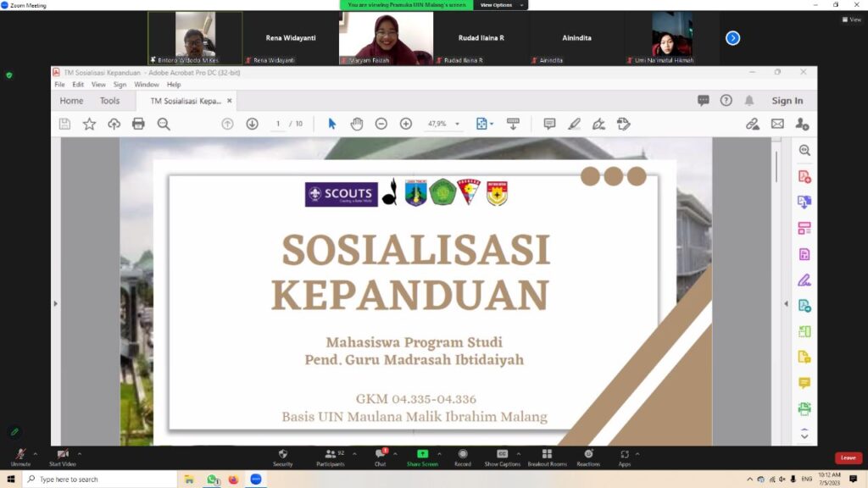Click the Windows taskbar search box
The image size is (868, 488).
point(102,480)
